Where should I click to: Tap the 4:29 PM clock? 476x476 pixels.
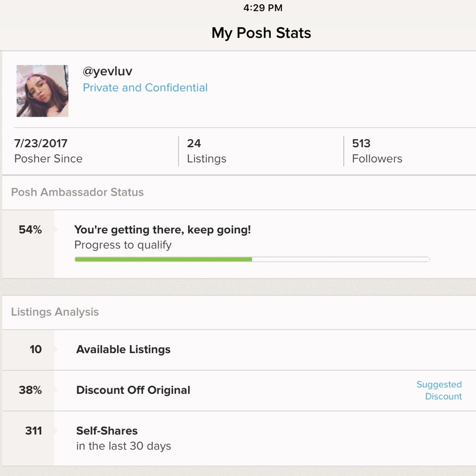pos(263,8)
